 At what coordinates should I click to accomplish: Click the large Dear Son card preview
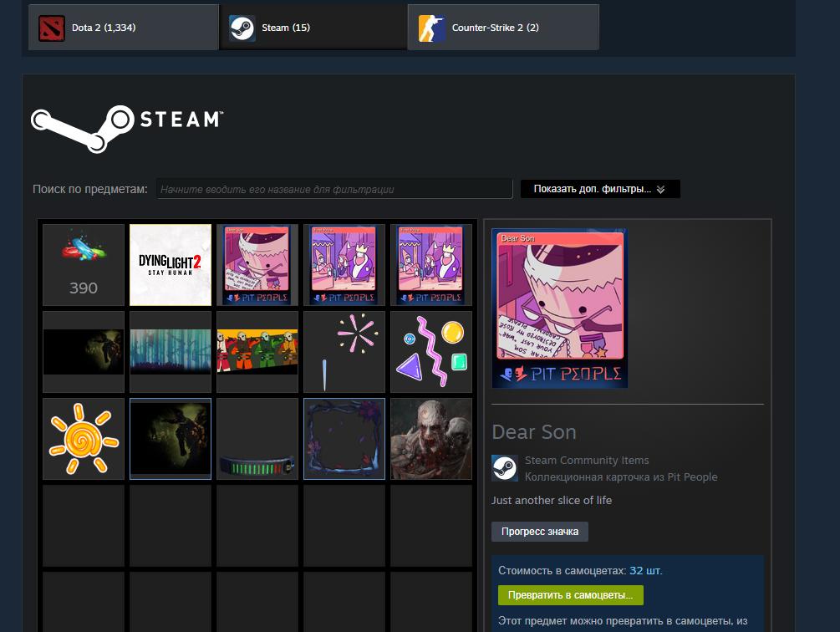(x=559, y=308)
